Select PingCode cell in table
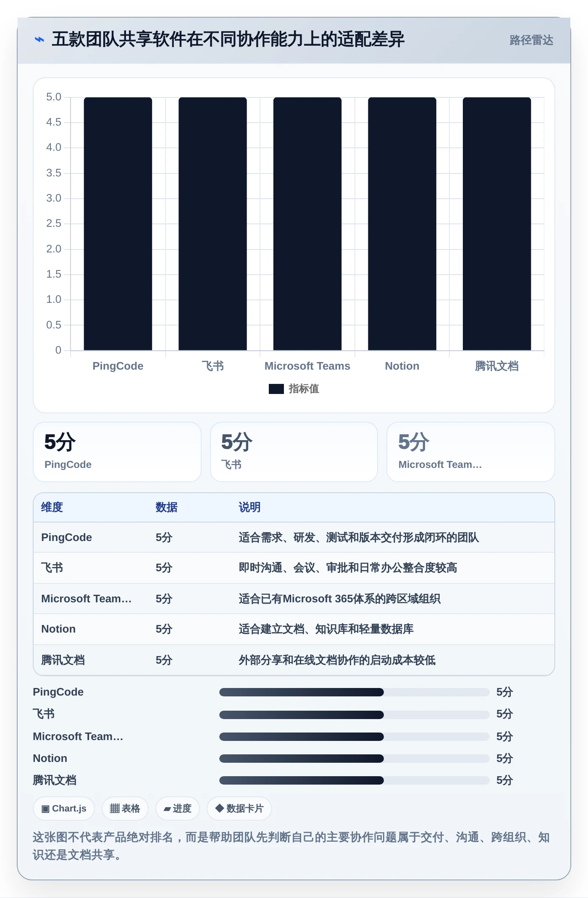Screen dimensions: 588x898 (x=66, y=538)
